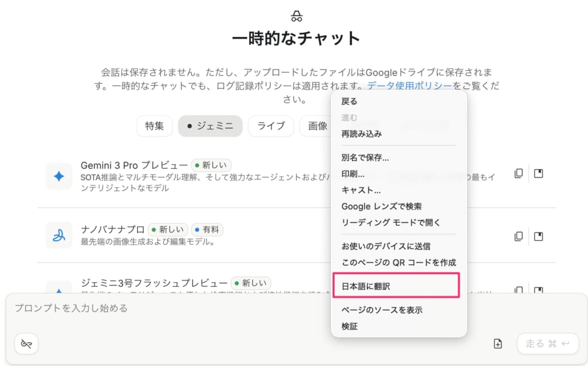Choose the 画像 filter chip
The width and height of the screenshot is (588, 366).
pyautogui.click(x=317, y=126)
